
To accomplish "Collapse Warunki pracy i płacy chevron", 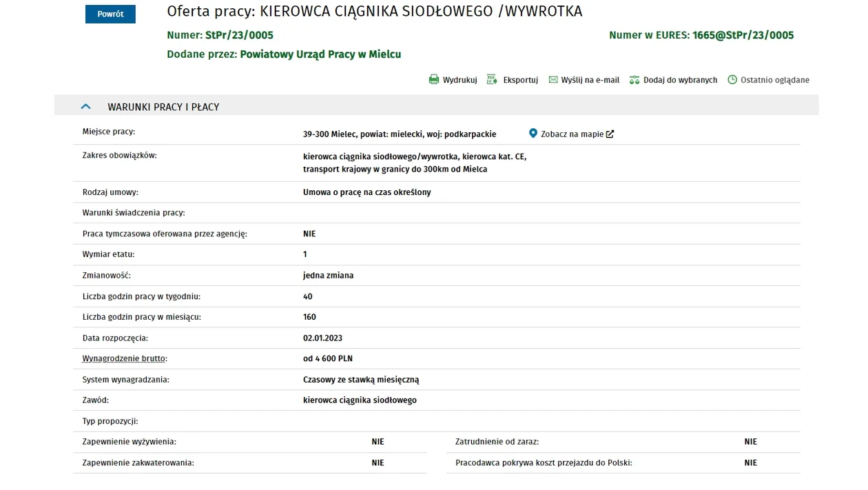I will [x=85, y=107].
